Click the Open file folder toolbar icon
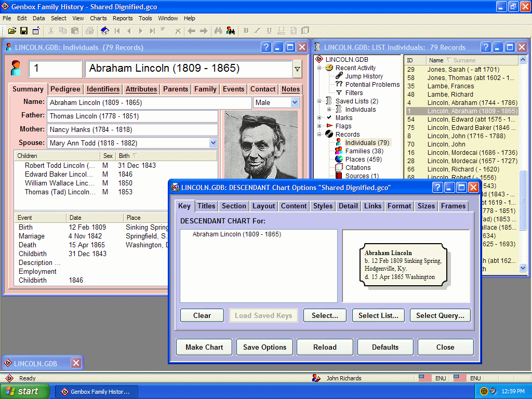Screen dimensions: 532x399 (x=11, y=31)
